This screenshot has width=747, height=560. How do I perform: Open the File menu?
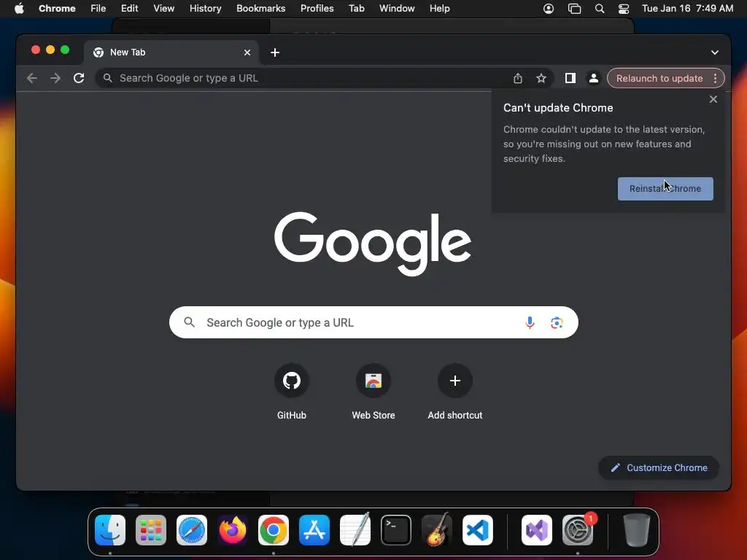[x=98, y=9]
